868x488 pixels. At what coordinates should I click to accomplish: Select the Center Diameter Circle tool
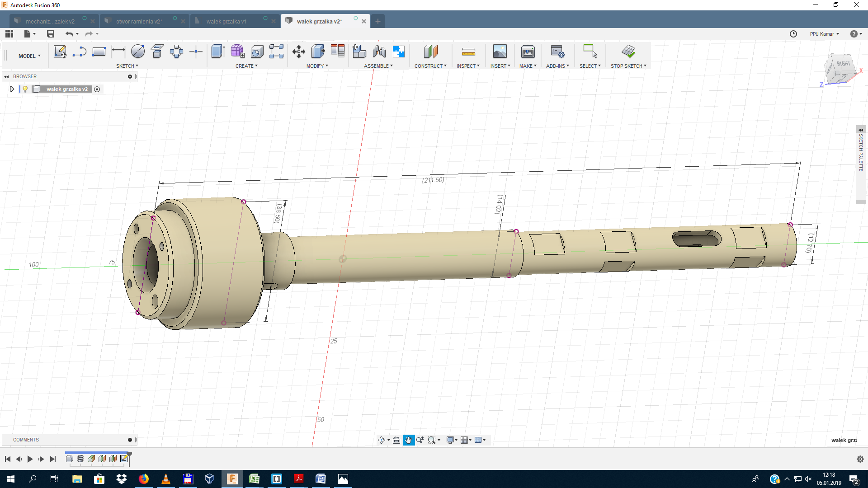(x=138, y=52)
